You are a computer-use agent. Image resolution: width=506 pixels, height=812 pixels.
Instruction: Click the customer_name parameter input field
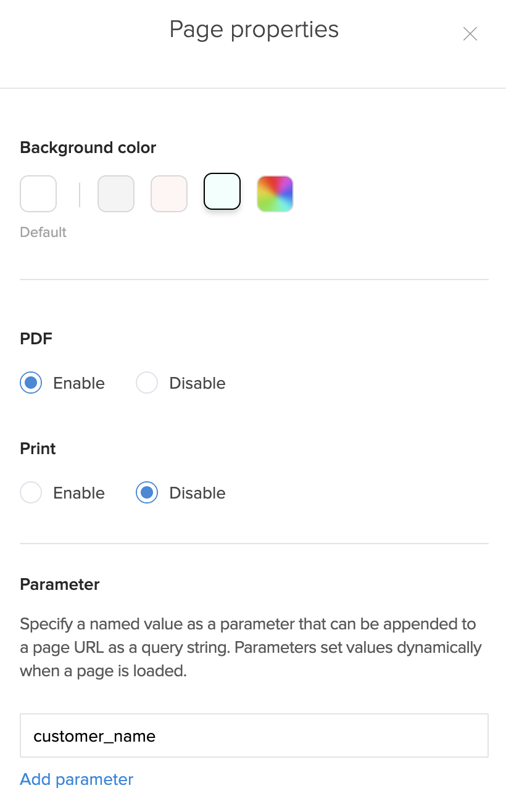pos(254,735)
